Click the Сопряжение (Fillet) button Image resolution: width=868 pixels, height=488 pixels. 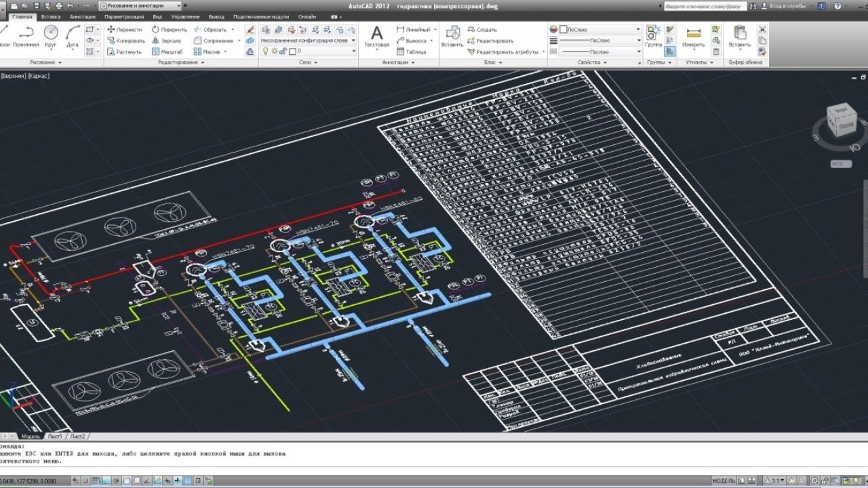[214, 41]
